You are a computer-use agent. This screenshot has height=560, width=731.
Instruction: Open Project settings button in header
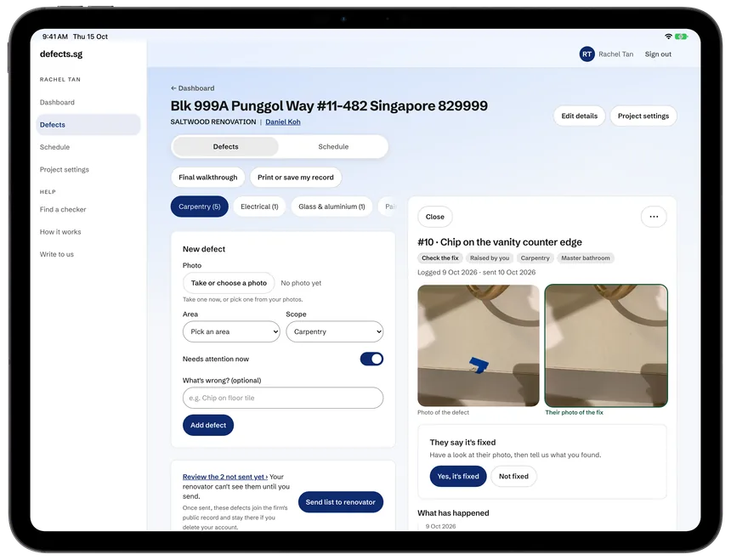click(x=643, y=116)
